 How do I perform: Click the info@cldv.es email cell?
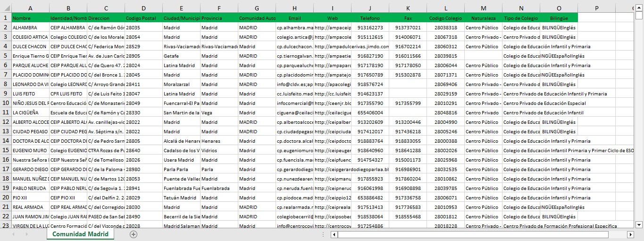[294, 84]
